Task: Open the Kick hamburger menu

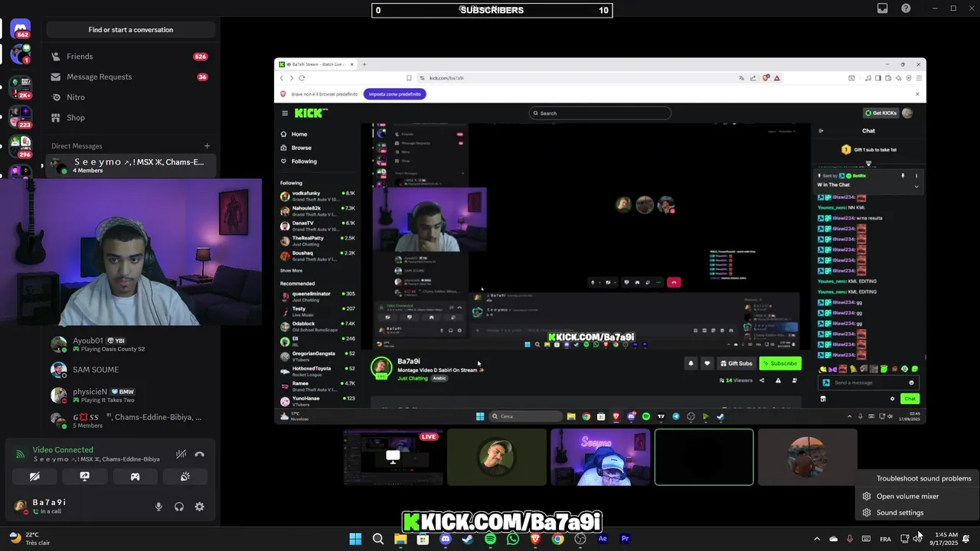Action: (285, 113)
